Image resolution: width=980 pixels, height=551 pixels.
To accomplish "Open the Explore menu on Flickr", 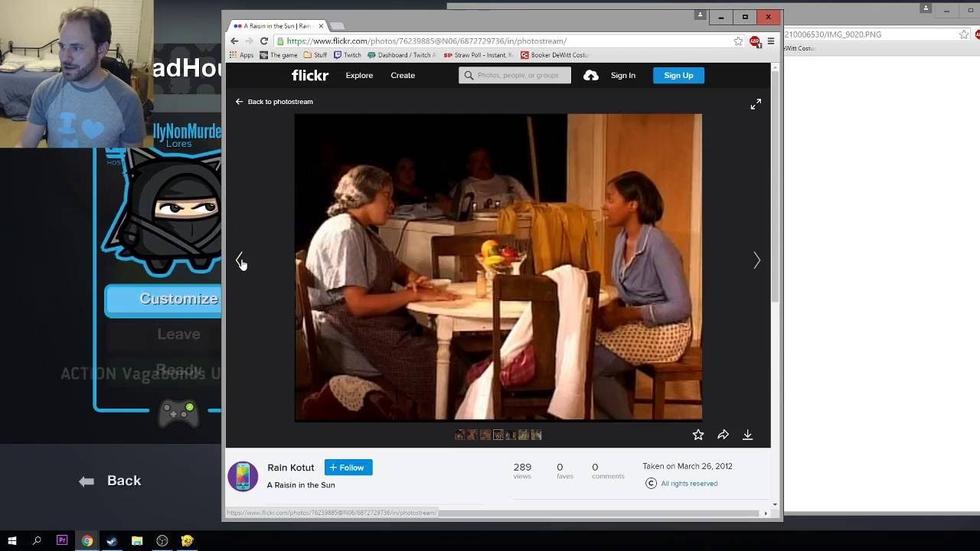I will (359, 75).
